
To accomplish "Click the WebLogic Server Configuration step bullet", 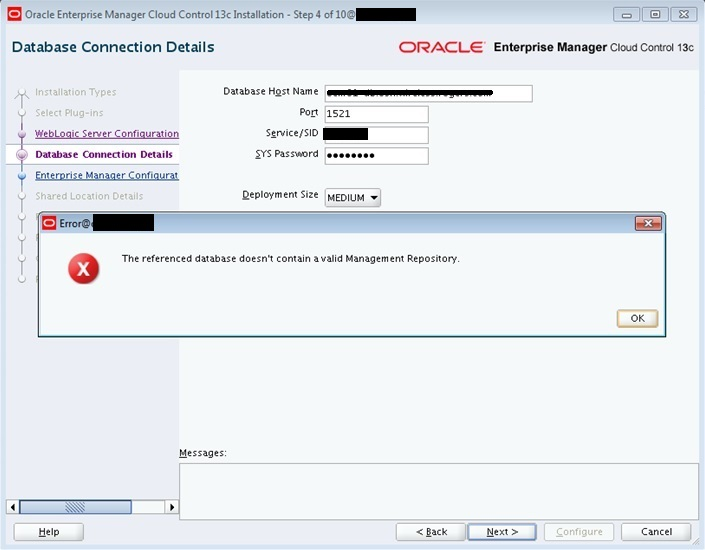I will pos(22,134).
